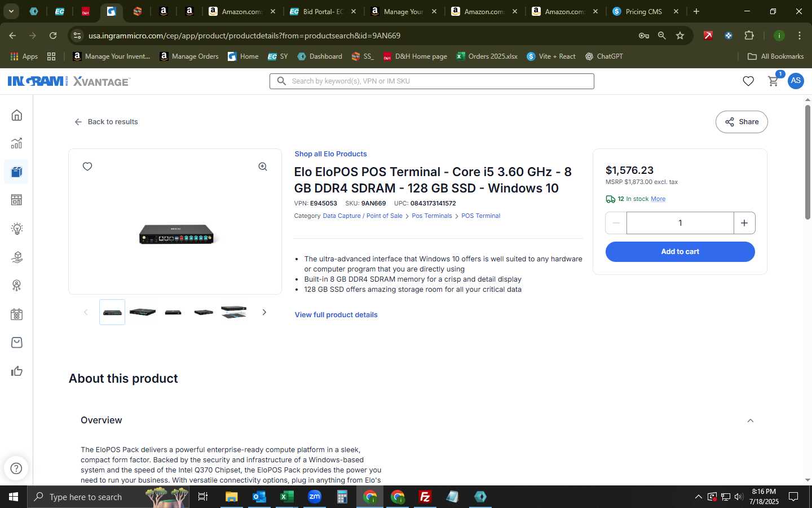Open the D&H Home page bookmark
This screenshot has width=812, height=508.
(x=415, y=56)
